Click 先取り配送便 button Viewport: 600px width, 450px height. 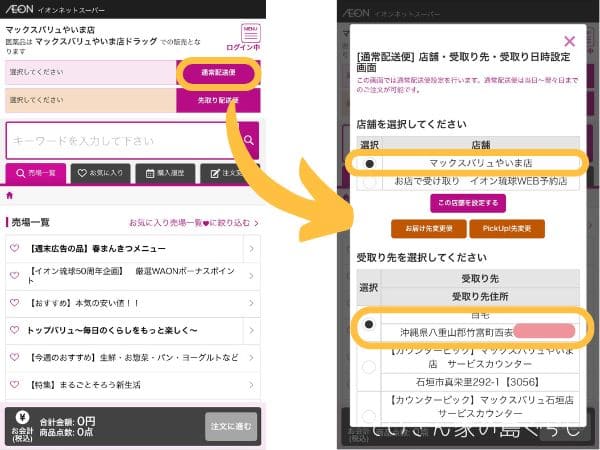(218, 100)
